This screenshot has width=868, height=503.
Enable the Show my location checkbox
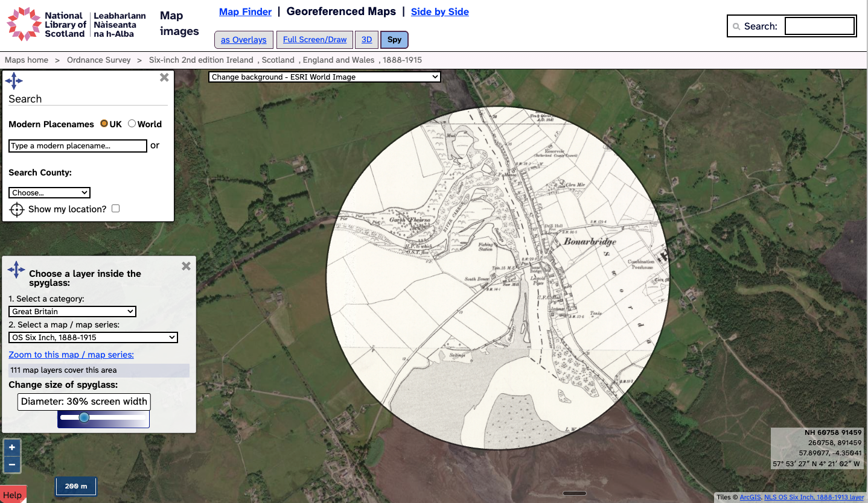pos(116,209)
